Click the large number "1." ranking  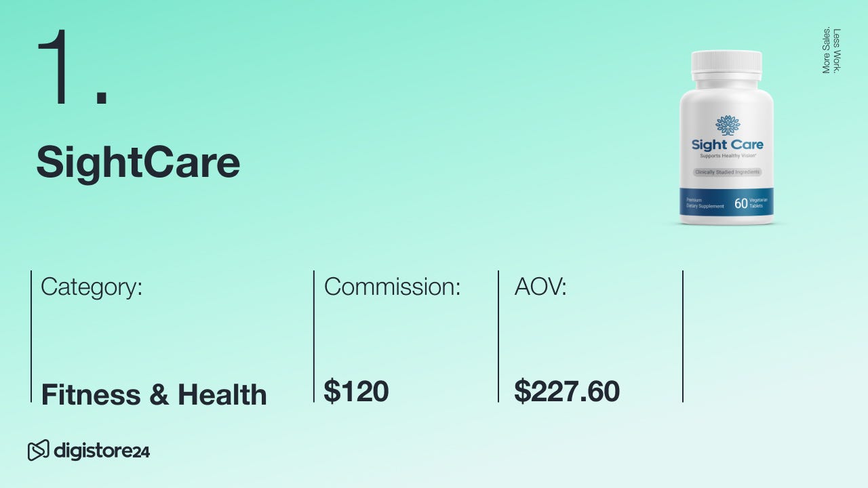pyautogui.click(x=73, y=68)
